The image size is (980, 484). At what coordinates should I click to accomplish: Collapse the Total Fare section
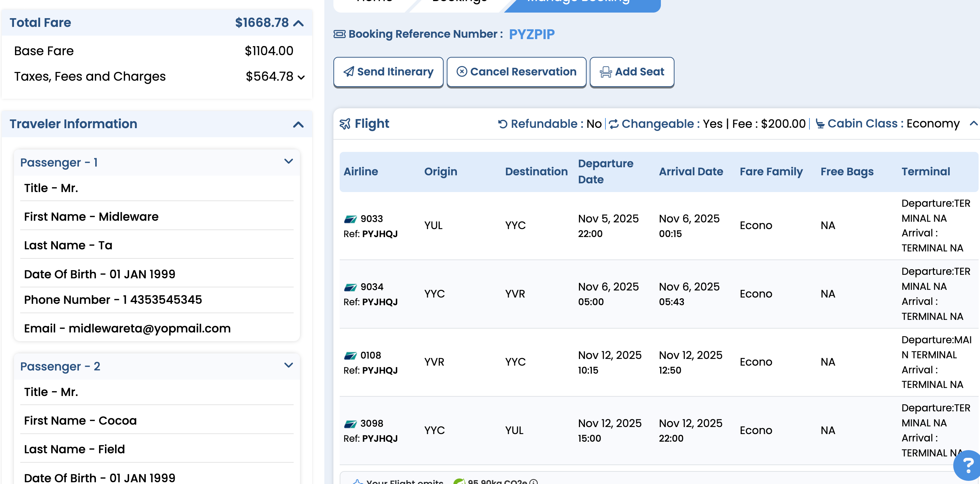pos(299,23)
